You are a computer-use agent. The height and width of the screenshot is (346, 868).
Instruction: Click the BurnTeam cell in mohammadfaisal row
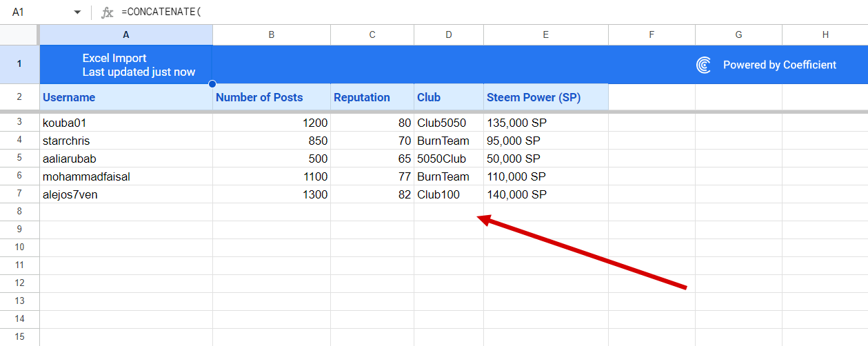449,176
